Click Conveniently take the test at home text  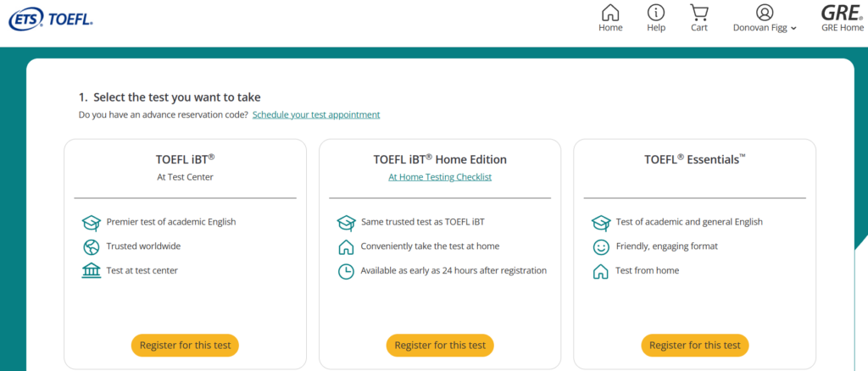pyautogui.click(x=430, y=246)
